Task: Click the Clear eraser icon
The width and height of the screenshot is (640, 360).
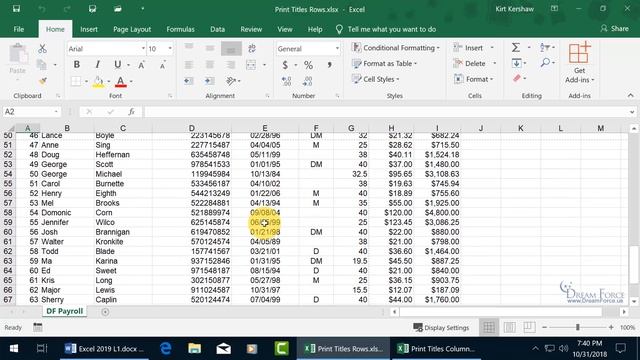Action: point(517,78)
